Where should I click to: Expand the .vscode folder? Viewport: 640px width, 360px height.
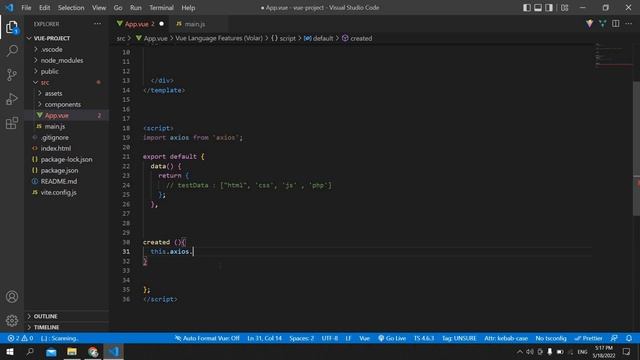(x=67, y=49)
